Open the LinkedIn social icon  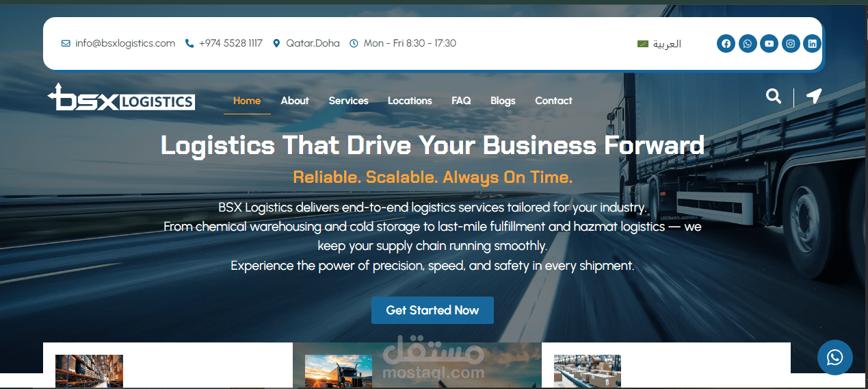812,44
